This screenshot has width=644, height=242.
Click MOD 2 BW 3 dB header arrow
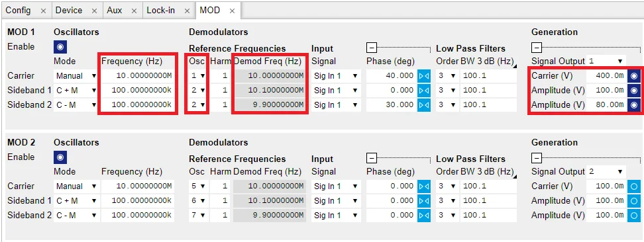[x=515, y=177]
